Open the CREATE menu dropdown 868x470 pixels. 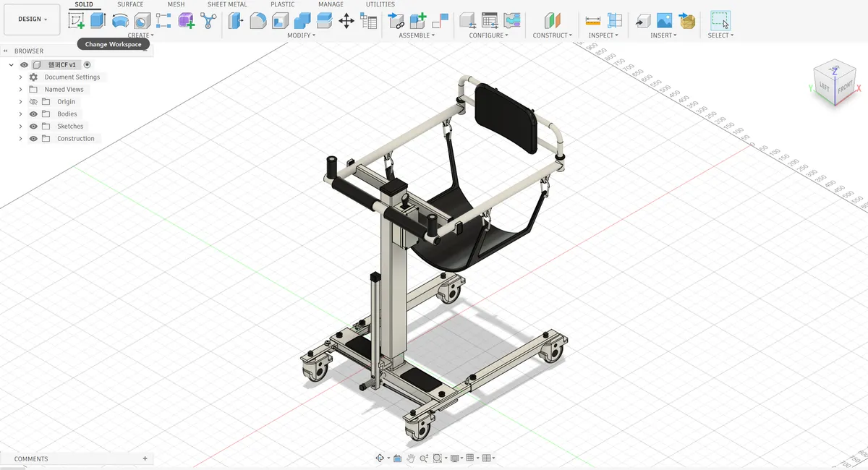[x=140, y=35]
